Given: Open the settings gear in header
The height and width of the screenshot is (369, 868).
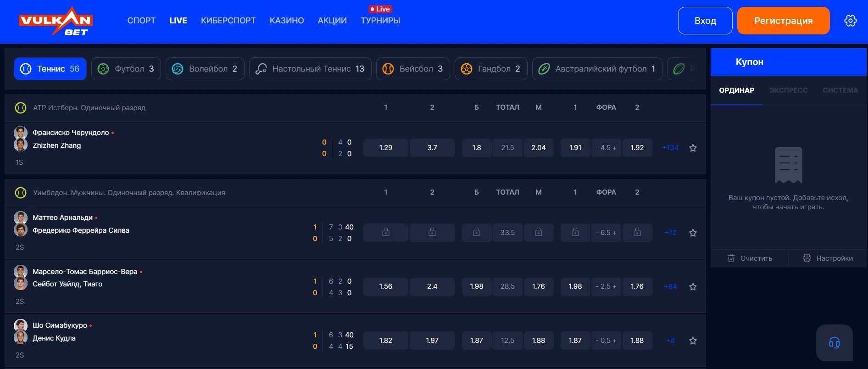Looking at the screenshot, I should pyautogui.click(x=850, y=21).
